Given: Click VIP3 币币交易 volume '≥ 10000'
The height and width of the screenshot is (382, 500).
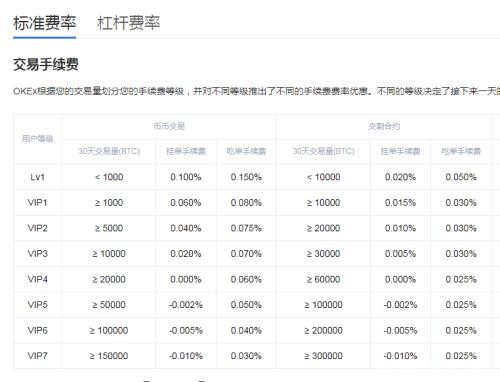Looking at the screenshot, I should pos(109,254).
